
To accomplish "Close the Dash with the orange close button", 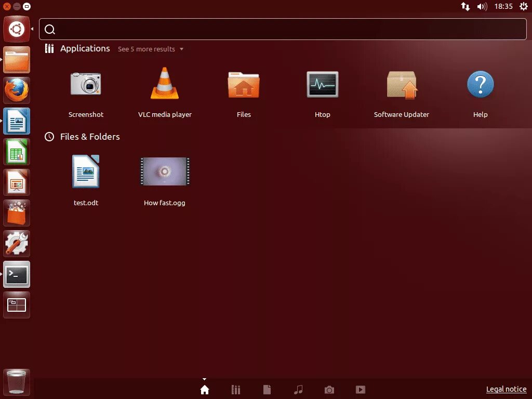I will pos(7,6).
